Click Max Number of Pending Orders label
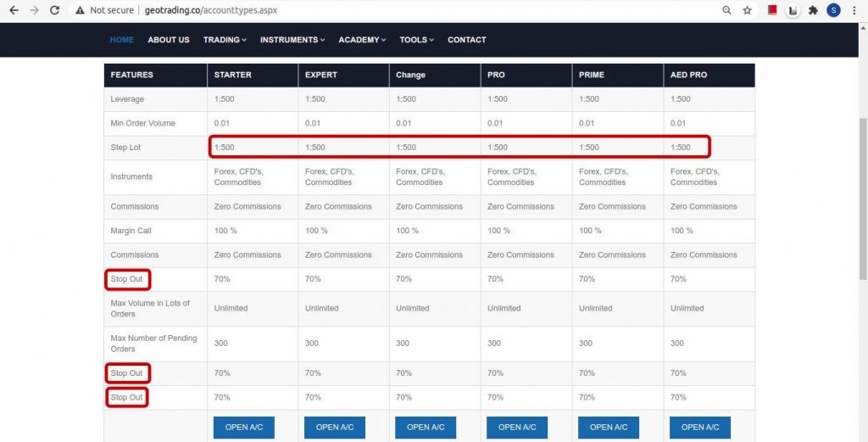868x442 pixels. tap(154, 344)
